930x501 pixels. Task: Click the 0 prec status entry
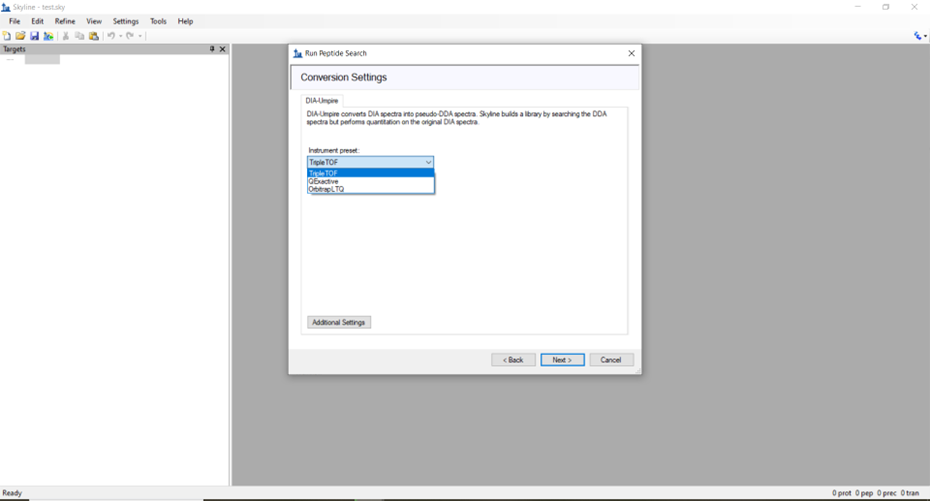pyautogui.click(x=887, y=493)
